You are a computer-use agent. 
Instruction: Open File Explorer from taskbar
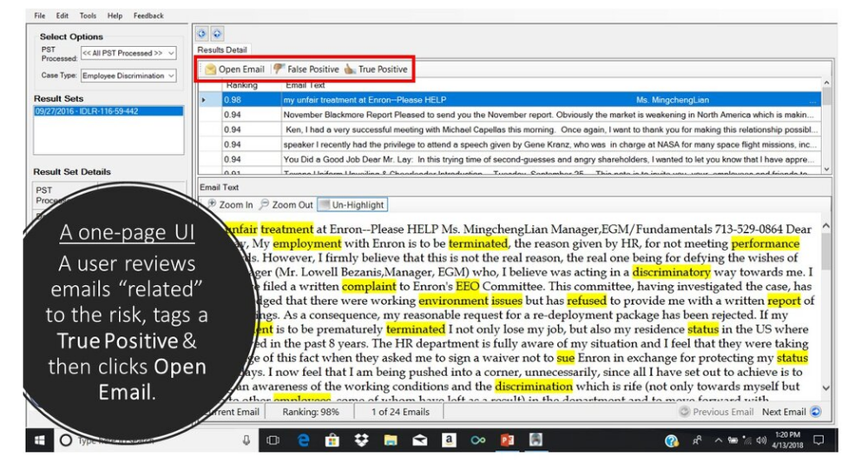click(x=391, y=440)
